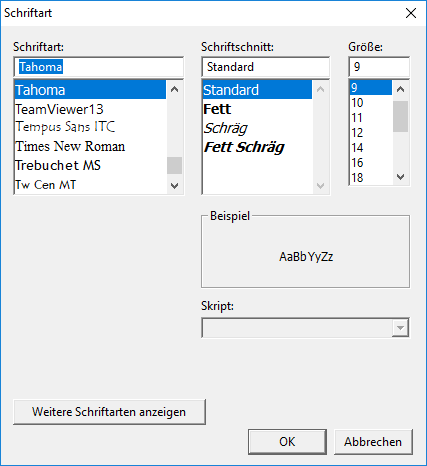Pick Trebuchet MS from font list
This screenshot has height=466, width=427.
[90, 165]
